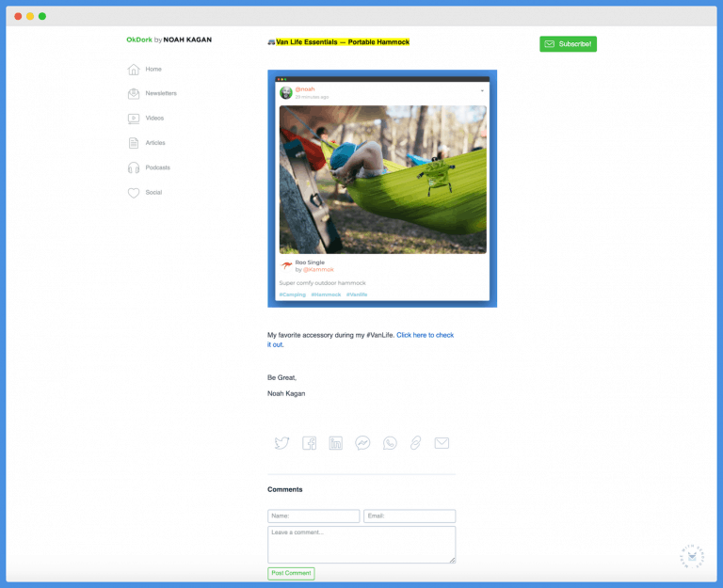Click the Van Life Essentials post title
The image size is (723, 588).
point(343,42)
